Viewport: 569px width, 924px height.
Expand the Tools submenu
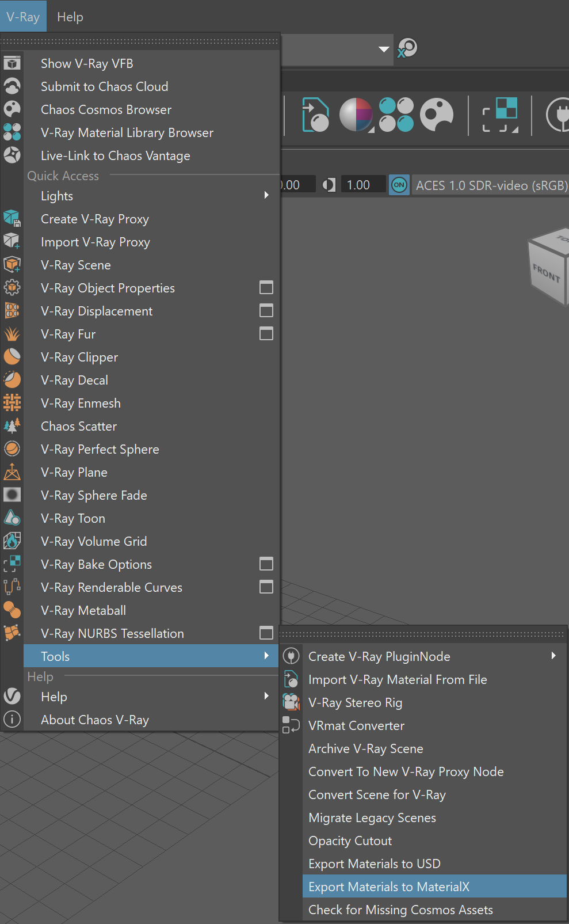click(x=266, y=656)
